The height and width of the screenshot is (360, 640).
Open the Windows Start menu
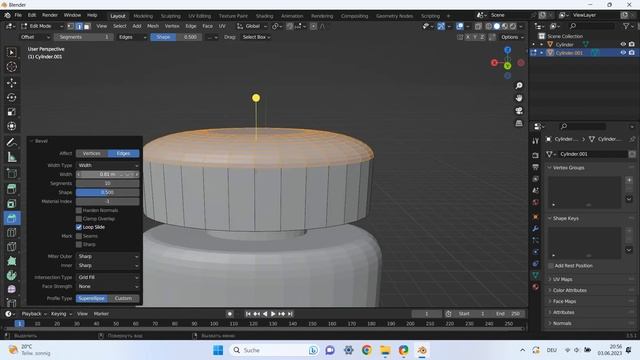click(218, 350)
